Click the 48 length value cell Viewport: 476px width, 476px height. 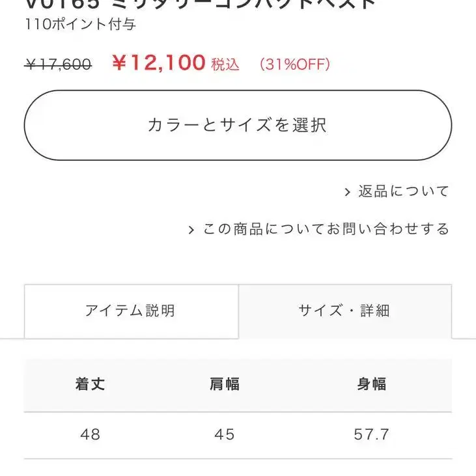coord(90,434)
